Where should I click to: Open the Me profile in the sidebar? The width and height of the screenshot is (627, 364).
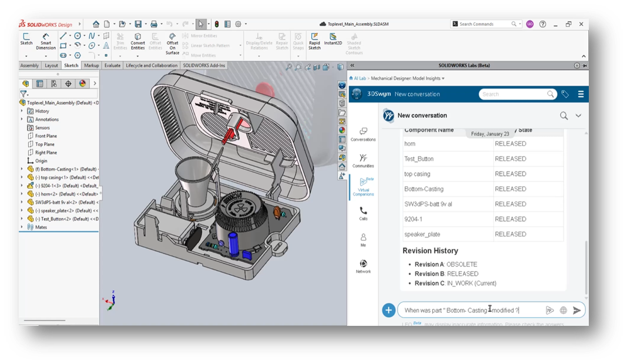pos(363,240)
